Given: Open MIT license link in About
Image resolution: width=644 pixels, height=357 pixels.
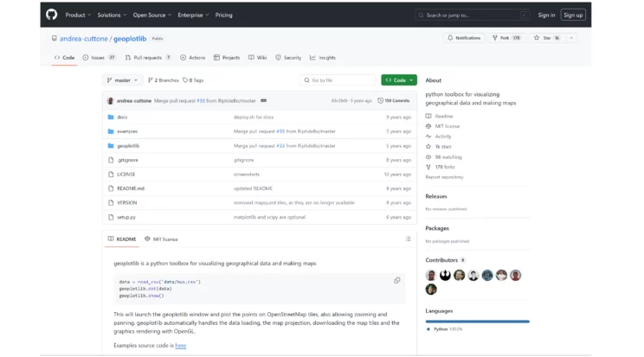Looking at the screenshot, I should click(x=443, y=126).
